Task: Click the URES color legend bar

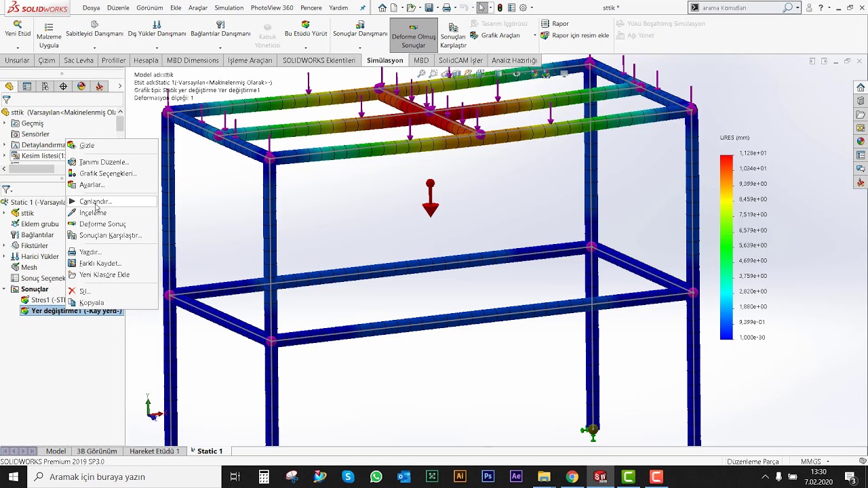Action: (x=726, y=247)
